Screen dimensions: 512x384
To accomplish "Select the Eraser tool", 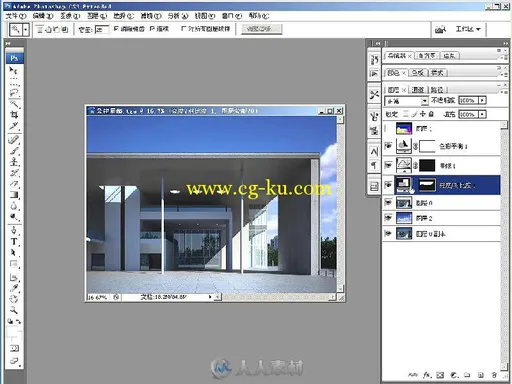I will coord(14,184).
